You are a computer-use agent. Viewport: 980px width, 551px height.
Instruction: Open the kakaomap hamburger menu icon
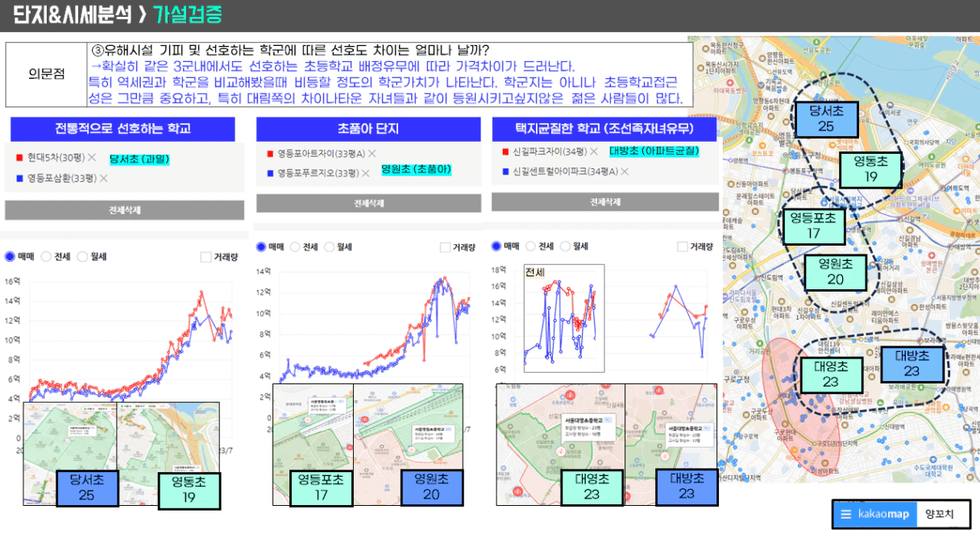(845, 514)
